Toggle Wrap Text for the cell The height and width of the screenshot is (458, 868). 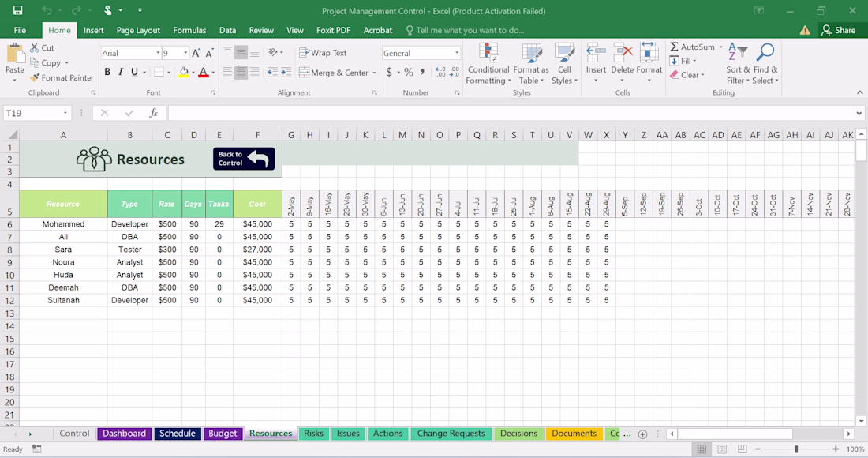click(323, 53)
